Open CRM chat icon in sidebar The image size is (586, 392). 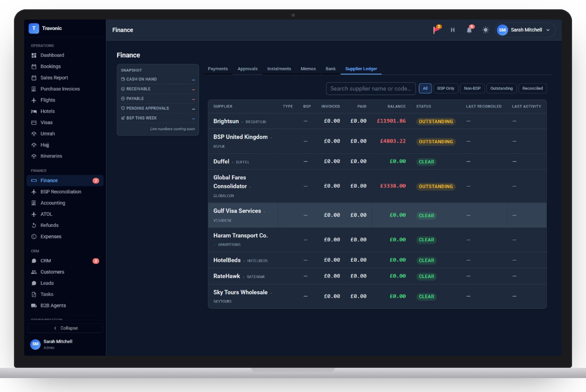coord(33,261)
